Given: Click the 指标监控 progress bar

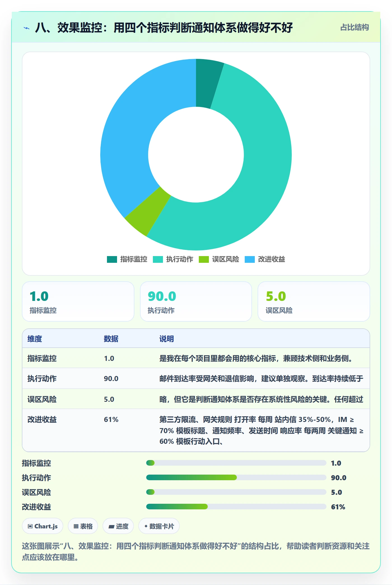Looking at the screenshot, I should click(x=236, y=463).
